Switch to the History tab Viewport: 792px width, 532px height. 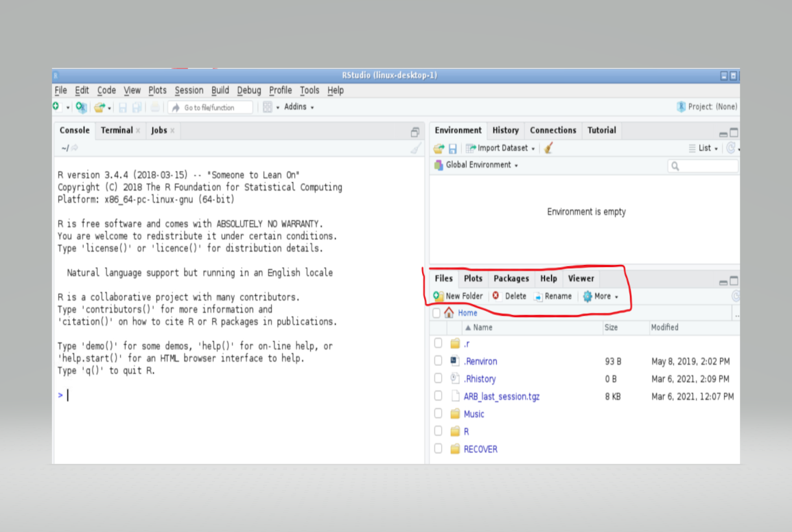tap(506, 130)
